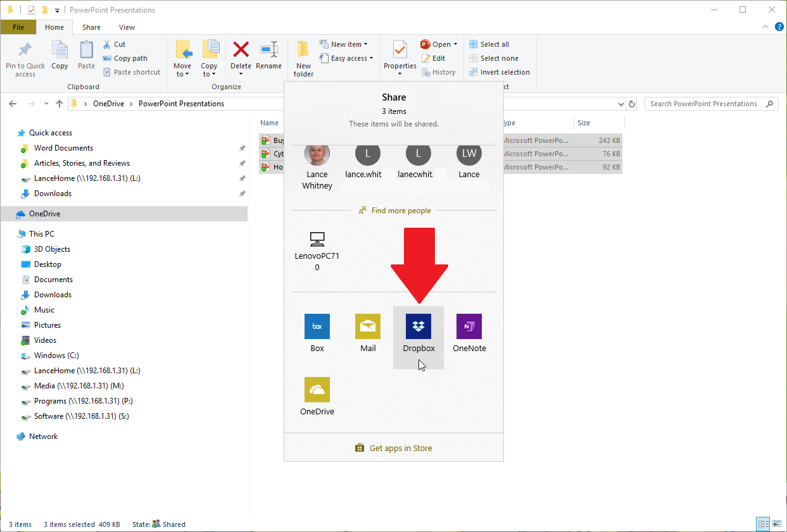Open the Move to dropdown
This screenshot has height=532, width=787.
click(182, 59)
